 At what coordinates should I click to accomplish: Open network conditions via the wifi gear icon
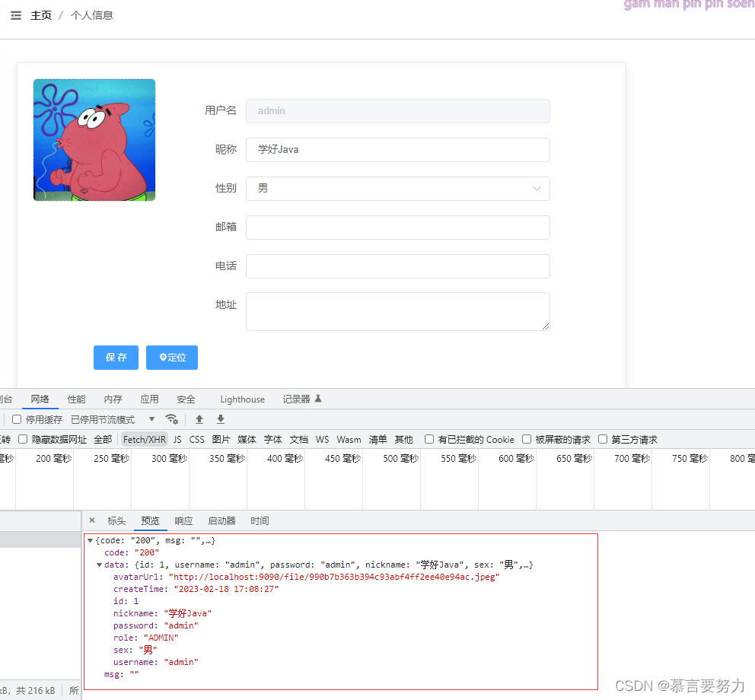coord(171,419)
